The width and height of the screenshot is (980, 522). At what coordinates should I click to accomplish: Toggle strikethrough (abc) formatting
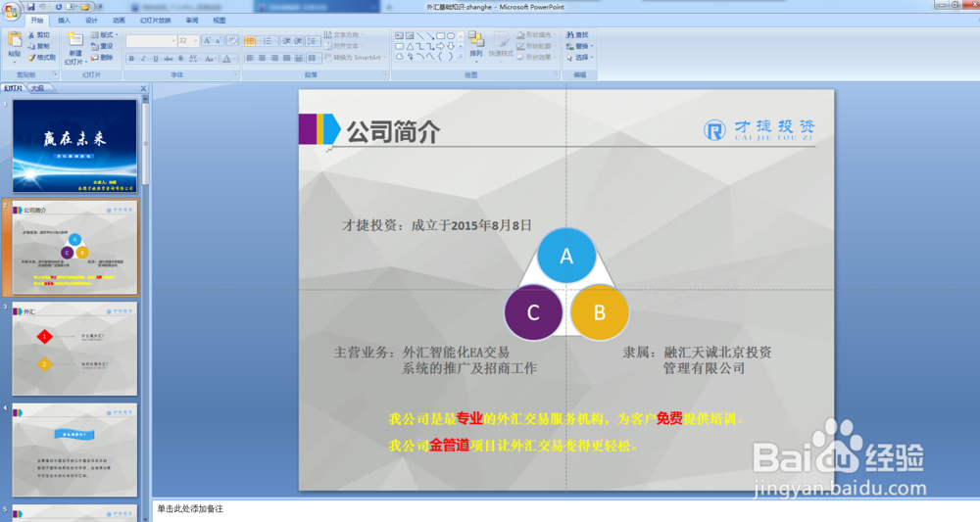(169, 59)
